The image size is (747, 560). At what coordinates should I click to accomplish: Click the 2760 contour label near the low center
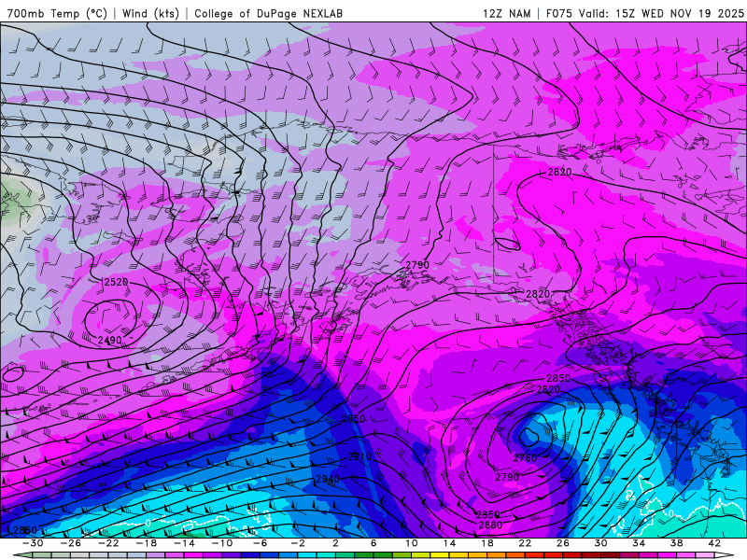coord(525,458)
